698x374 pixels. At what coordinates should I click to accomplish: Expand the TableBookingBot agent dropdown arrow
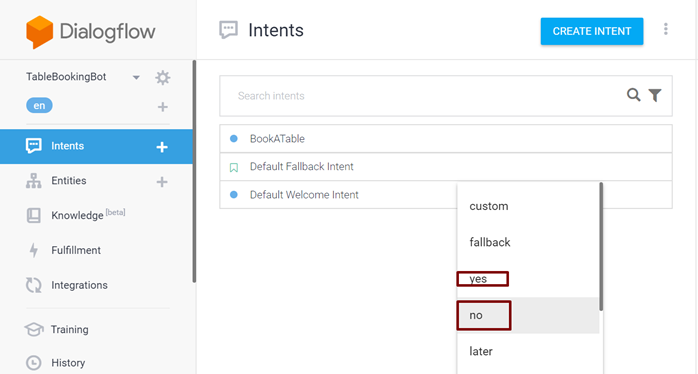136,77
